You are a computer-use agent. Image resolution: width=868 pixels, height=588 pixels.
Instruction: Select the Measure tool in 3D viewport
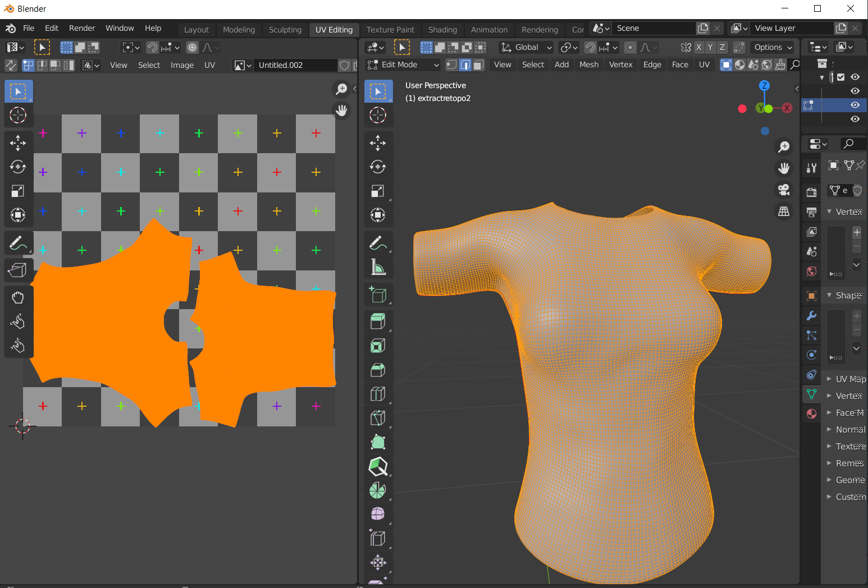point(378,268)
